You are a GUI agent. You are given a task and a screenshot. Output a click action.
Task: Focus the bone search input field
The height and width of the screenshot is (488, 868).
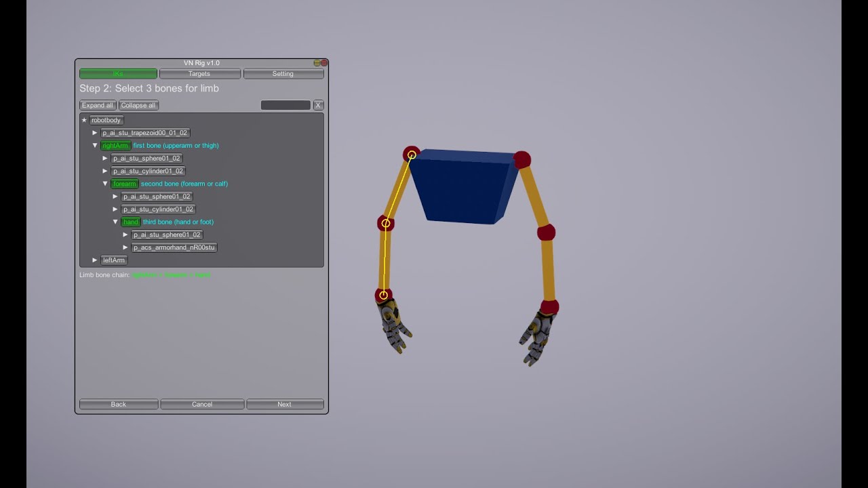[x=285, y=105]
